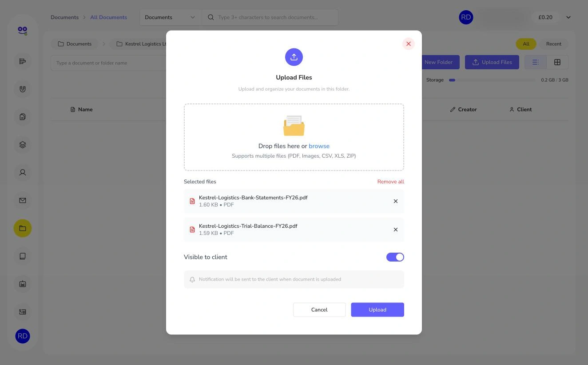
Task: Click the storage usage progress bar
Action: (x=492, y=80)
